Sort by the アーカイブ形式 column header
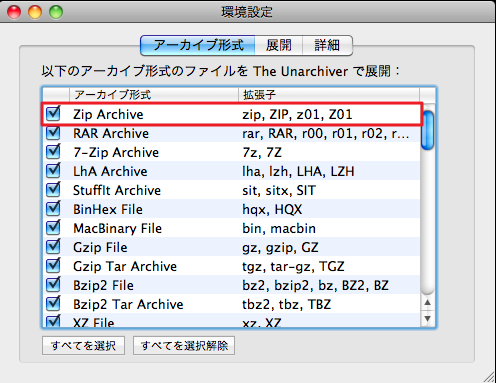The width and height of the screenshot is (496, 383). click(x=154, y=95)
